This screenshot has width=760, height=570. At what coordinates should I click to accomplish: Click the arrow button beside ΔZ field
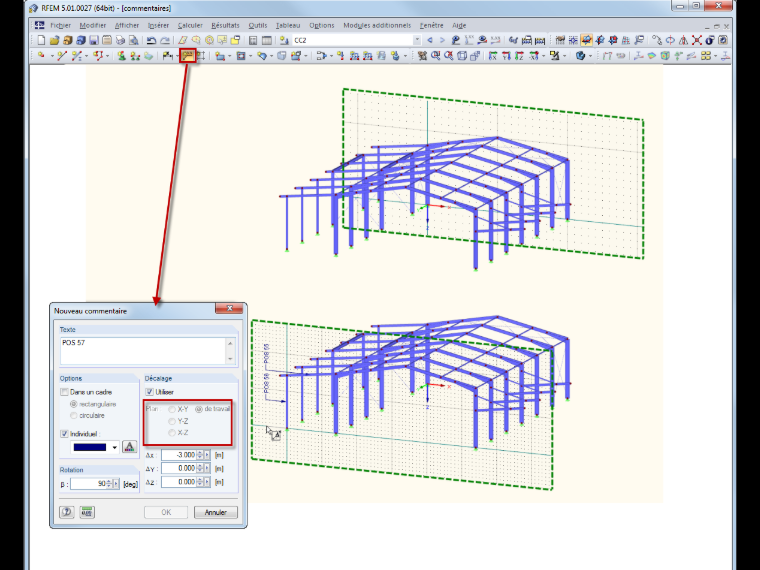(x=207, y=482)
